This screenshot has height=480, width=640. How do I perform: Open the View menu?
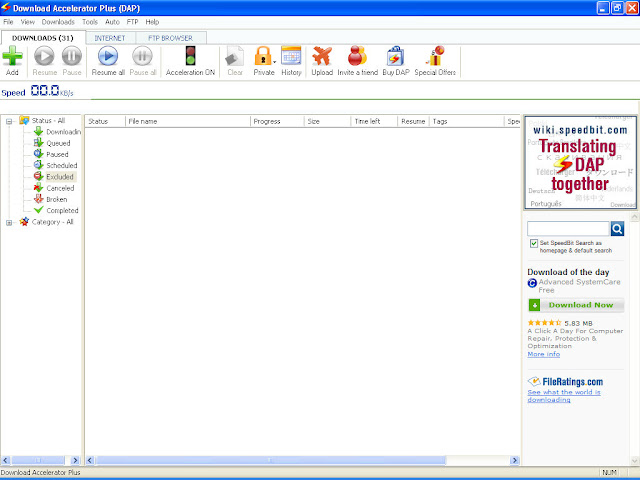pyautogui.click(x=27, y=22)
